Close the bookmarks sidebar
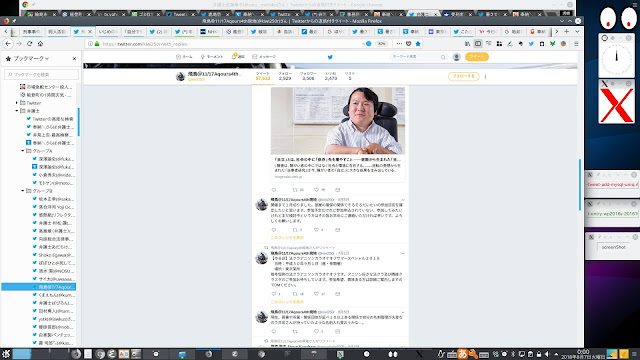This screenshot has height=360, width=640. pyautogui.click(x=74, y=59)
